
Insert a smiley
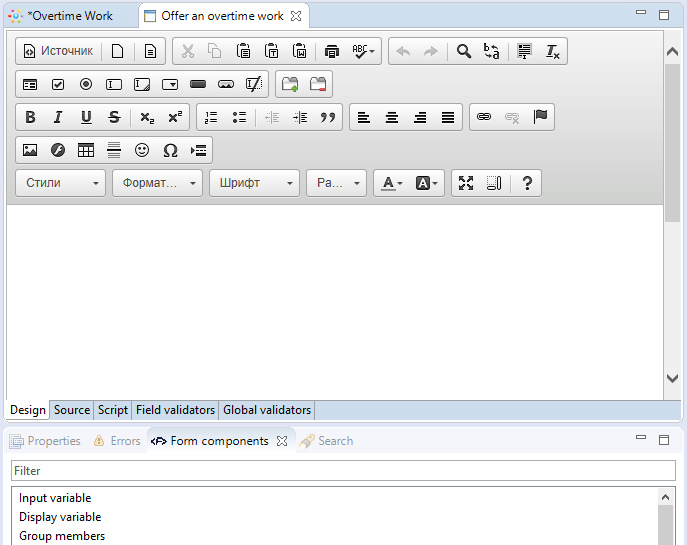pyautogui.click(x=142, y=150)
